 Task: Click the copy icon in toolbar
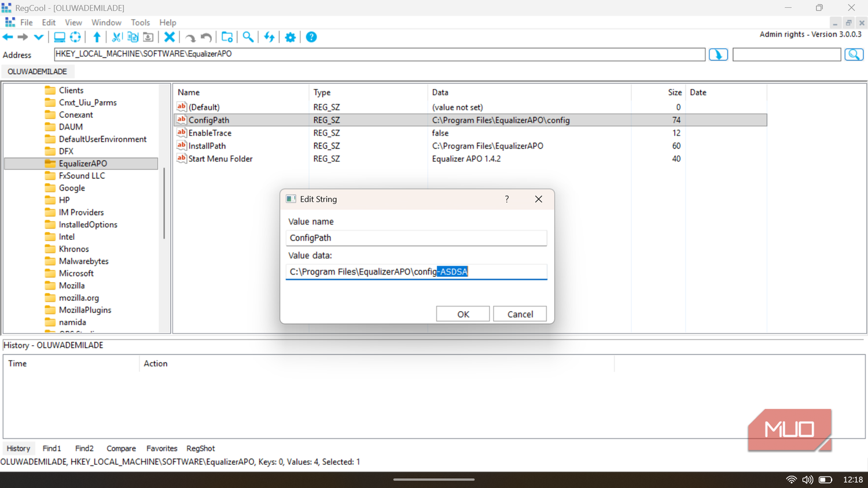[133, 37]
